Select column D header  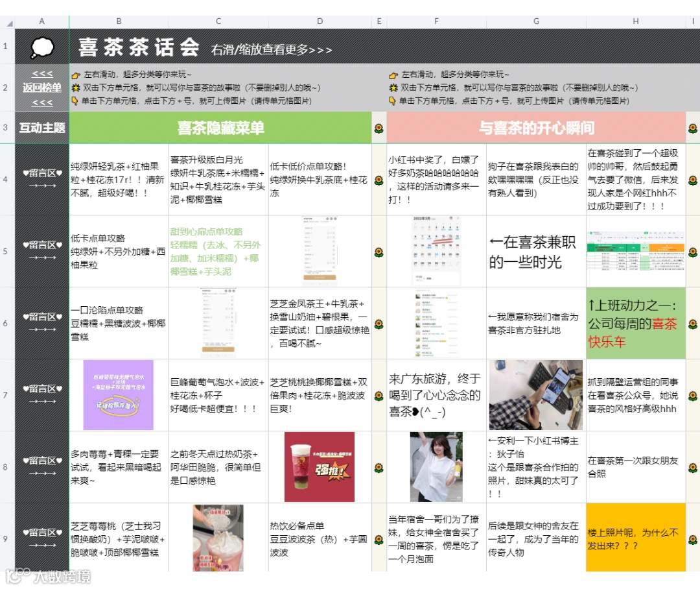320,21
